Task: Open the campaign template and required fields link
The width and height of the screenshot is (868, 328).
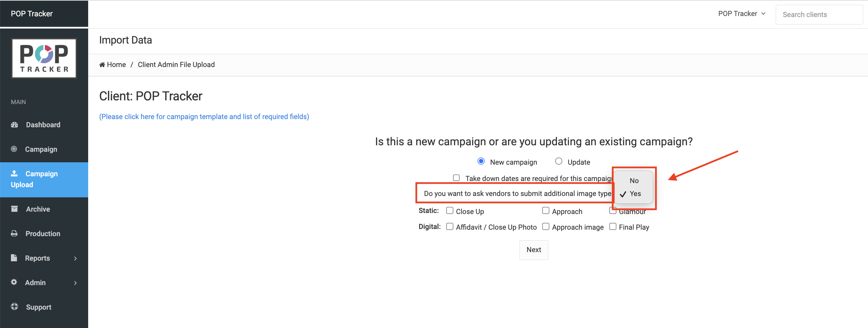Action: click(x=204, y=117)
